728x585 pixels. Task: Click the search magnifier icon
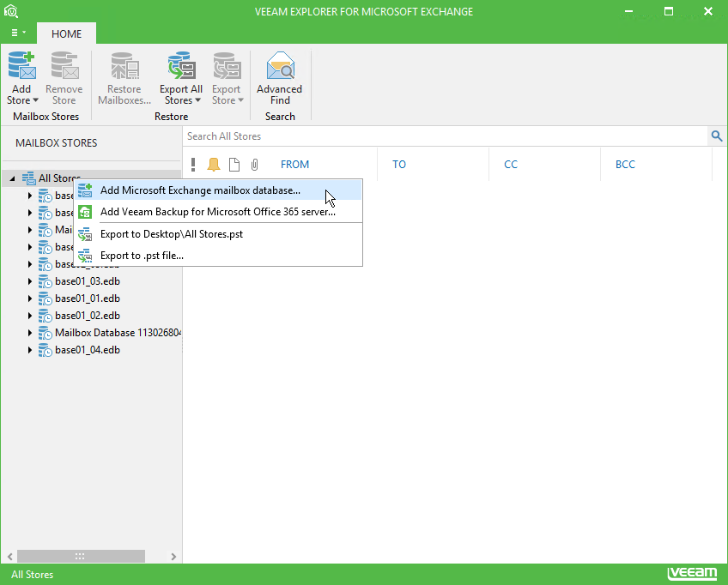[717, 136]
